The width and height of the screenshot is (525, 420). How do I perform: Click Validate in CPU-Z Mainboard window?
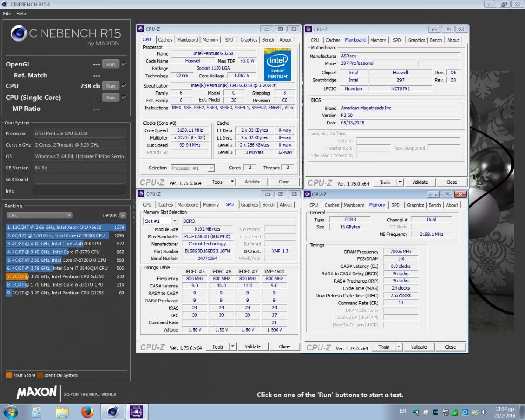pyautogui.click(x=420, y=182)
